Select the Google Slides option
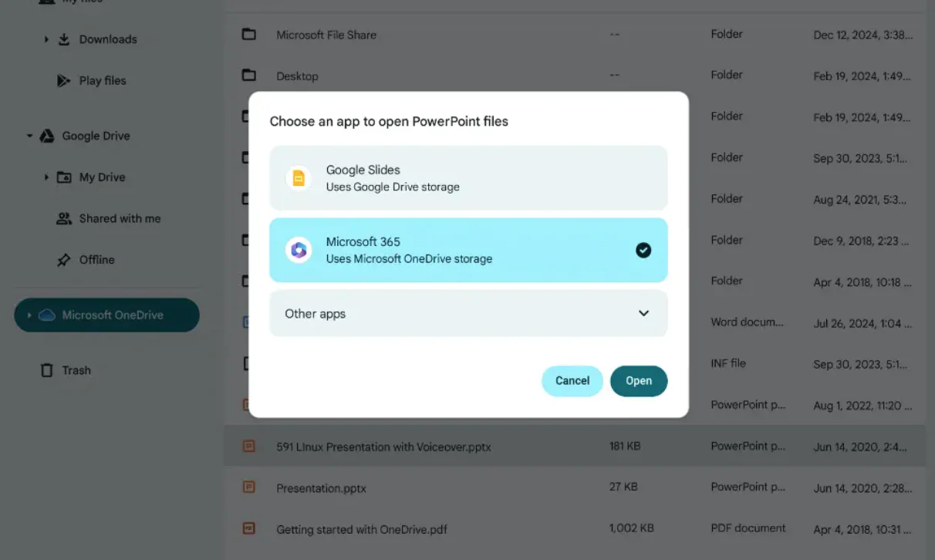Viewport: 935px width, 560px height. [468, 178]
